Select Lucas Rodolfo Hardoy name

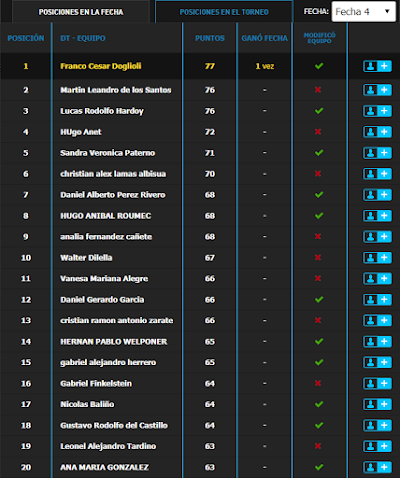click(x=102, y=111)
